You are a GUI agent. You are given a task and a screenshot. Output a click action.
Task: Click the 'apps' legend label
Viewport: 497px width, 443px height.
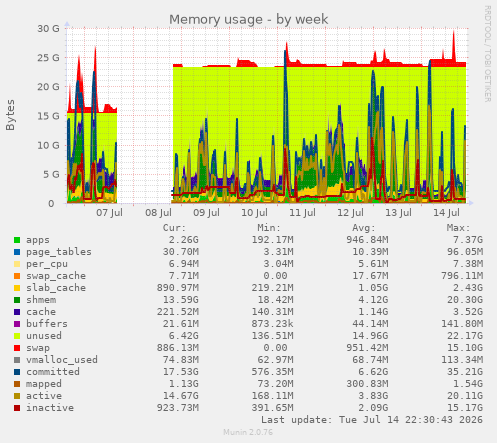coord(38,240)
